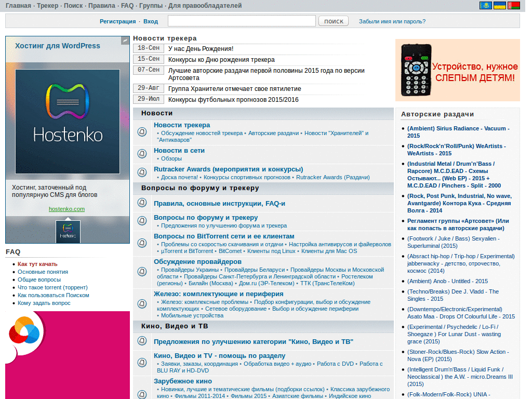Open the large Hostenko logo banner

tap(68, 122)
